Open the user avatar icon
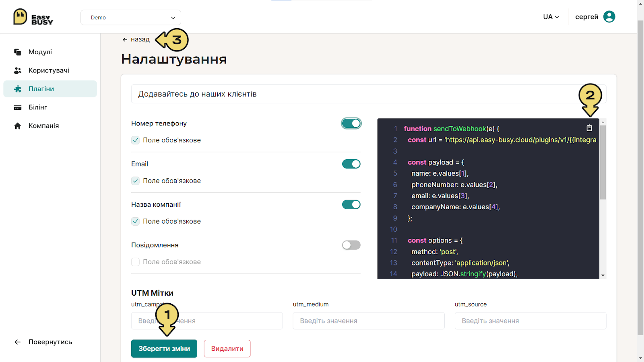This screenshot has height=362, width=644. [609, 16]
